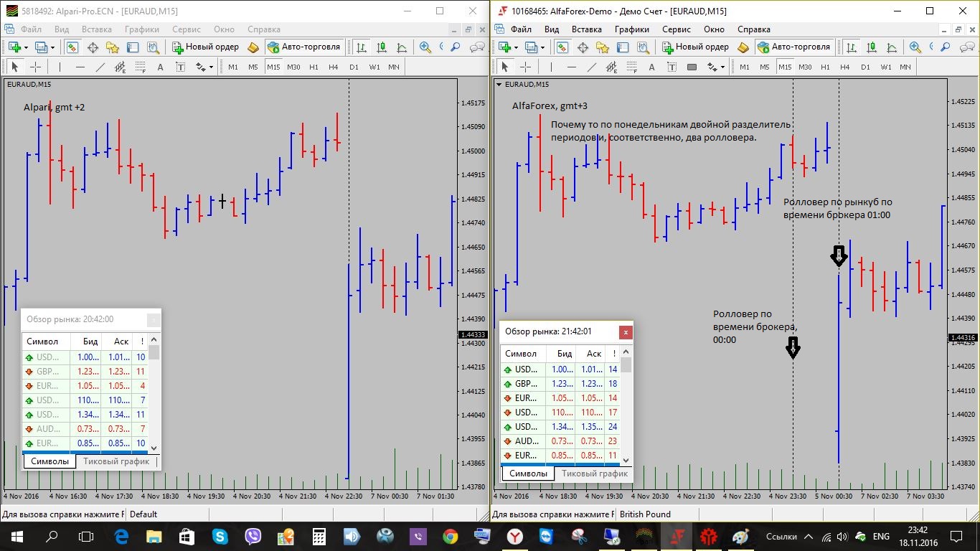The height and width of the screenshot is (551, 980).
Task: Open MetaEditor icon in the Alpari toolbar
Action: coord(253,47)
